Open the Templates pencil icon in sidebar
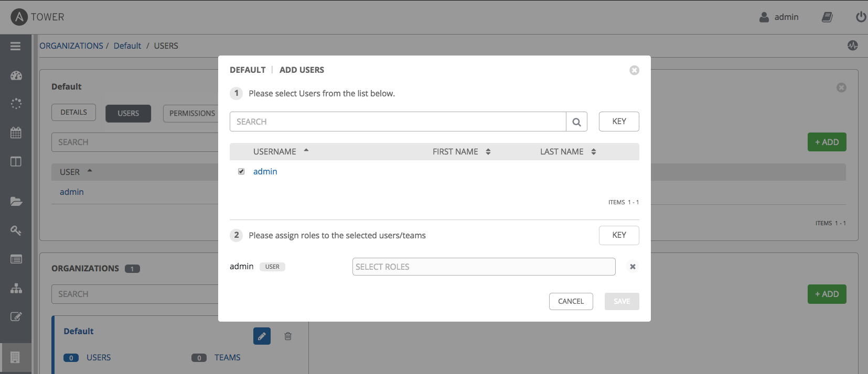 point(16,316)
